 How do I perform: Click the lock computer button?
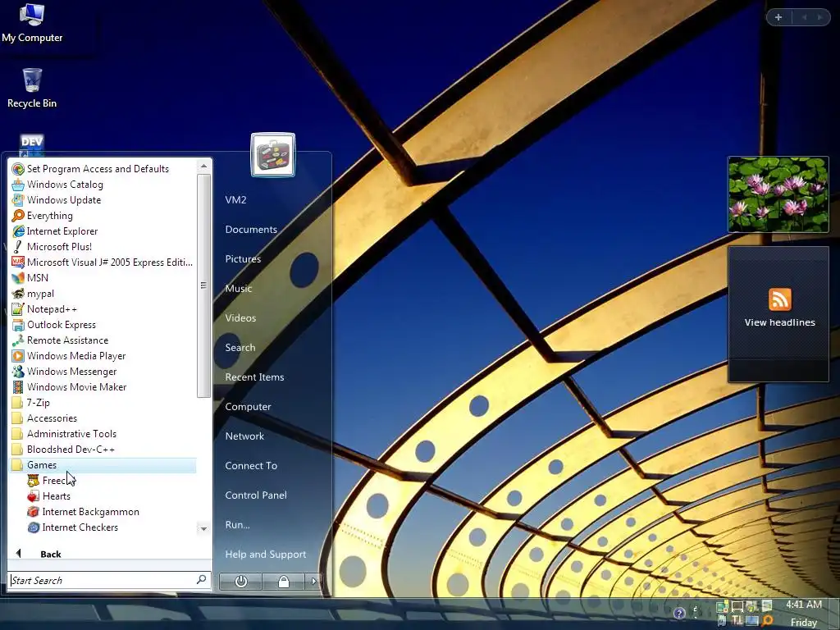(x=283, y=582)
